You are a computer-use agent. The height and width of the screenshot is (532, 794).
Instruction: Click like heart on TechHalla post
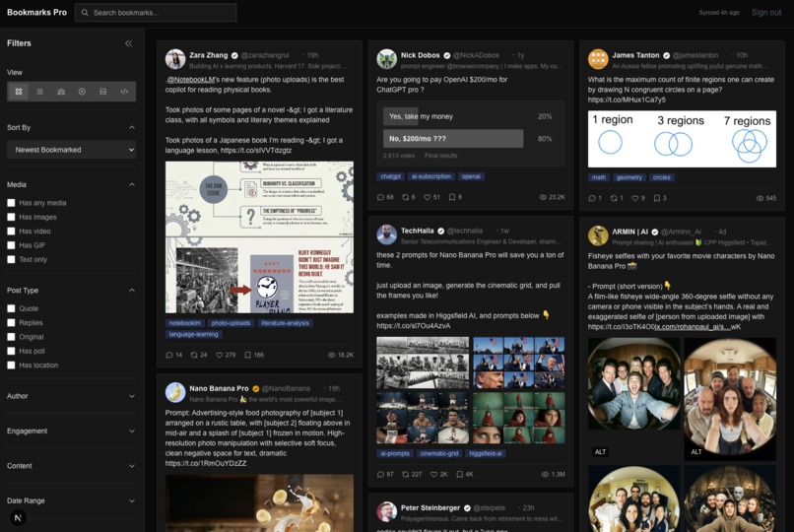click(x=434, y=474)
